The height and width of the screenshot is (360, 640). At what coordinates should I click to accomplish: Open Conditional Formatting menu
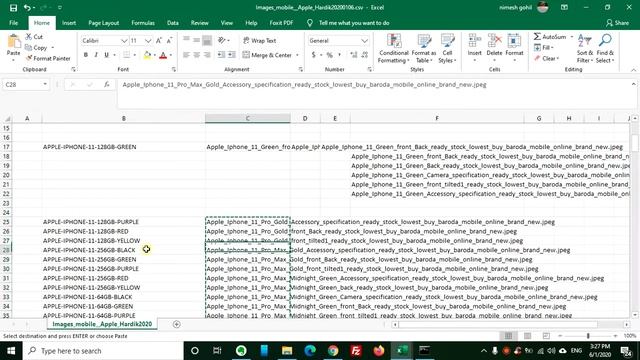pyautogui.click(x=393, y=49)
